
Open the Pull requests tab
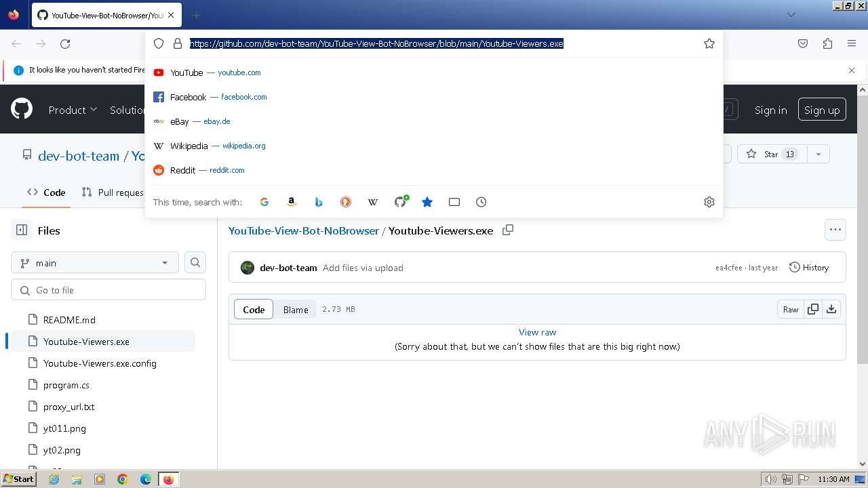point(113,192)
